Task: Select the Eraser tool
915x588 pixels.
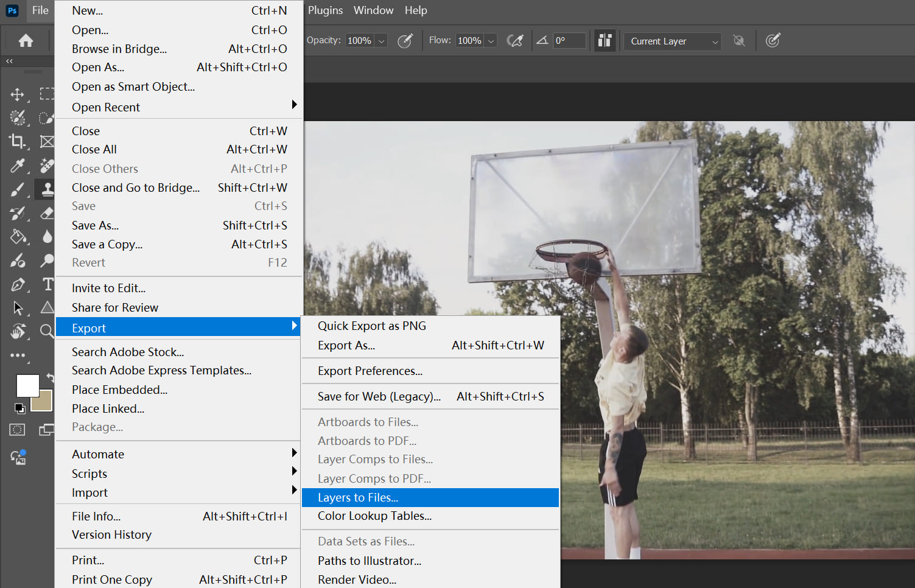Action: (46, 213)
